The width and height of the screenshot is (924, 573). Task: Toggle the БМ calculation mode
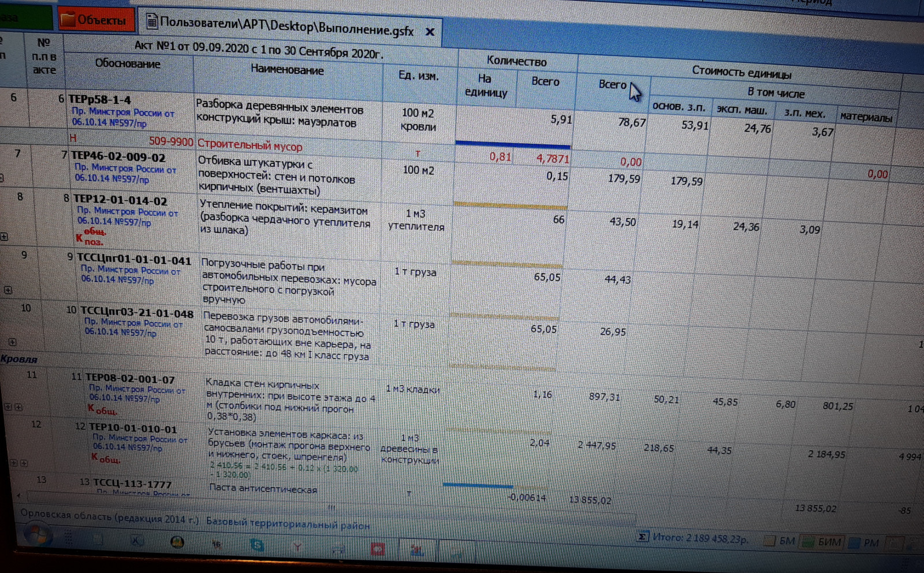780,541
